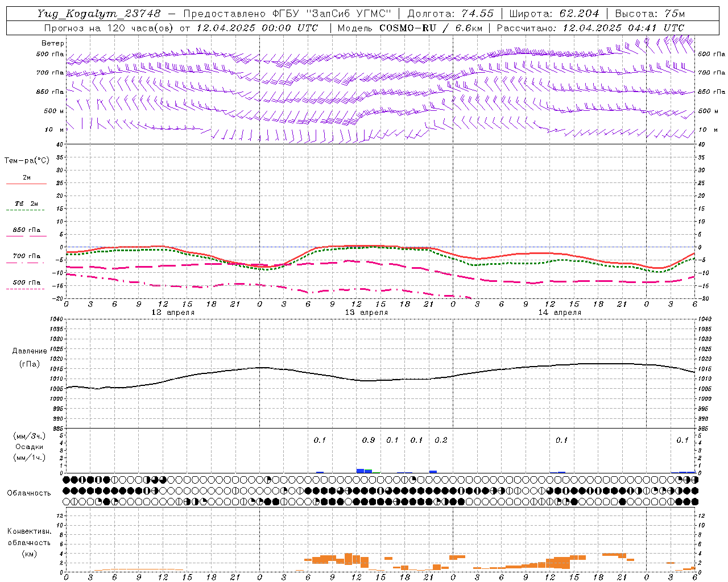This screenshot has height=582, width=728.
Task: Click the forecast start 12.04.2025 00:00 UTC
Action: pyautogui.click(x=257, y=28)
